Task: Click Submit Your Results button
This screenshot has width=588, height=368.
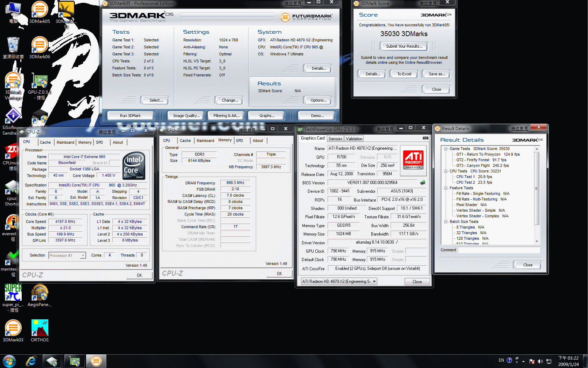Action: [x=404, y=46]
